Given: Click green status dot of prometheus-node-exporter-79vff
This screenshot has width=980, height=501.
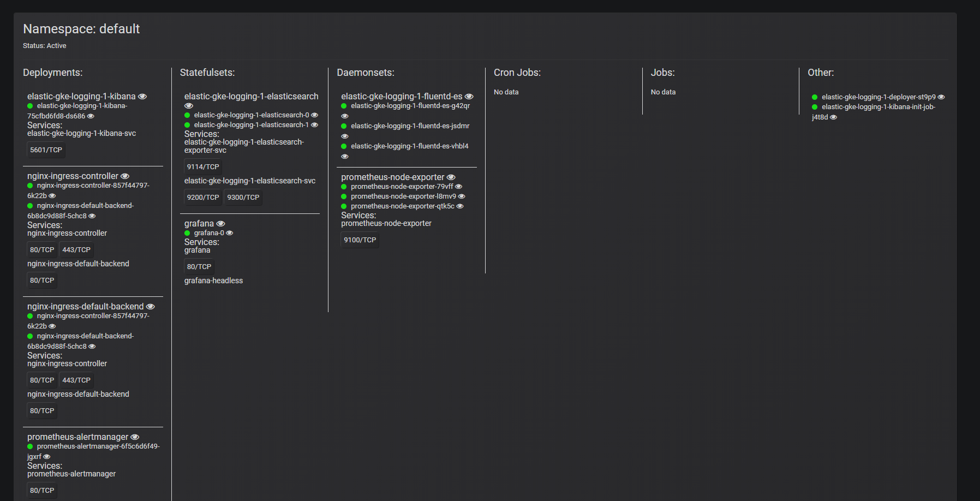Looking at the screenshot, I should [344, 187].
